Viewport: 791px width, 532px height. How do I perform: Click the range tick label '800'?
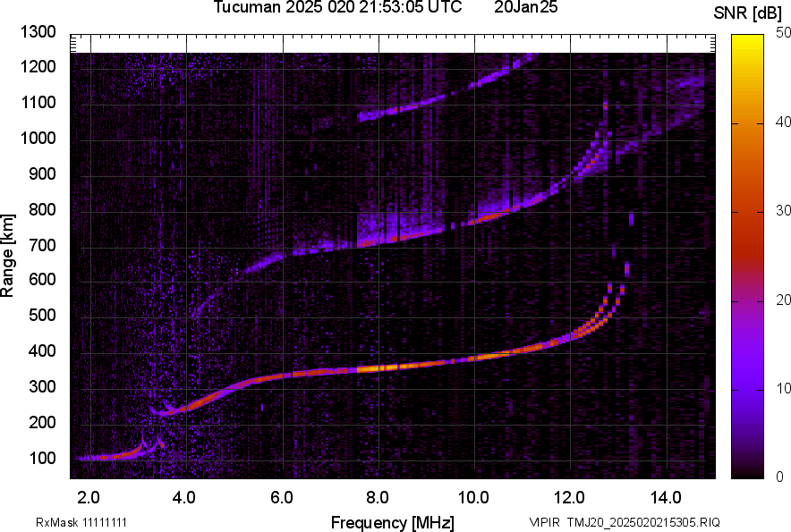coord(42,209)
